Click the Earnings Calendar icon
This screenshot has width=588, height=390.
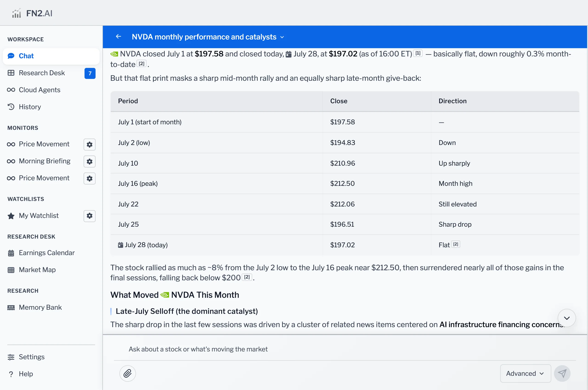11,253
